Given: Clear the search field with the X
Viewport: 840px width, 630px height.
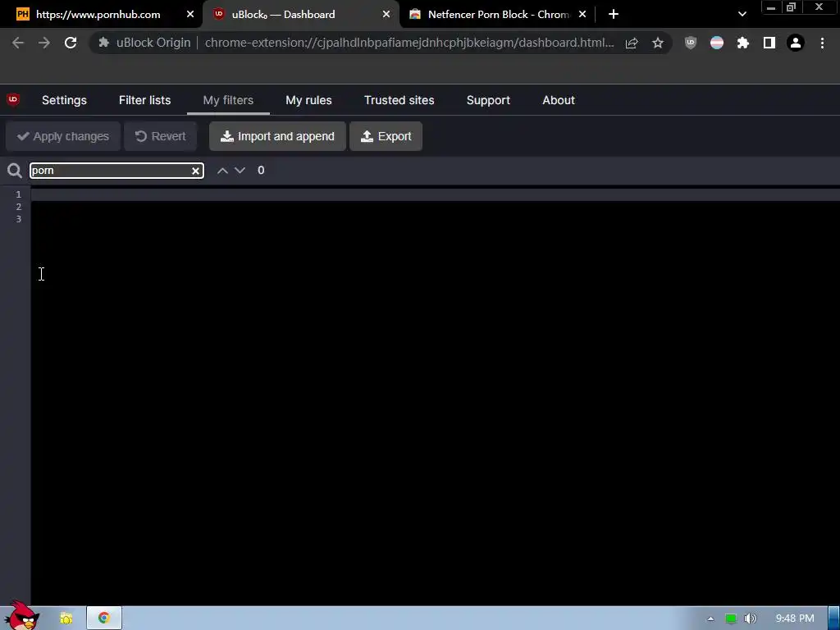Looking at the screenshot, I should click(x=196, y=171).
